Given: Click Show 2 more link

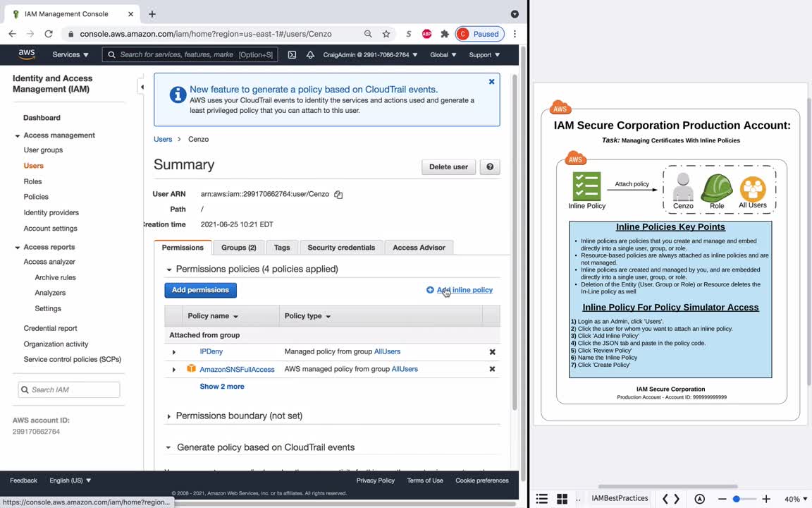Looking at the screenshot, I should 221,387.
